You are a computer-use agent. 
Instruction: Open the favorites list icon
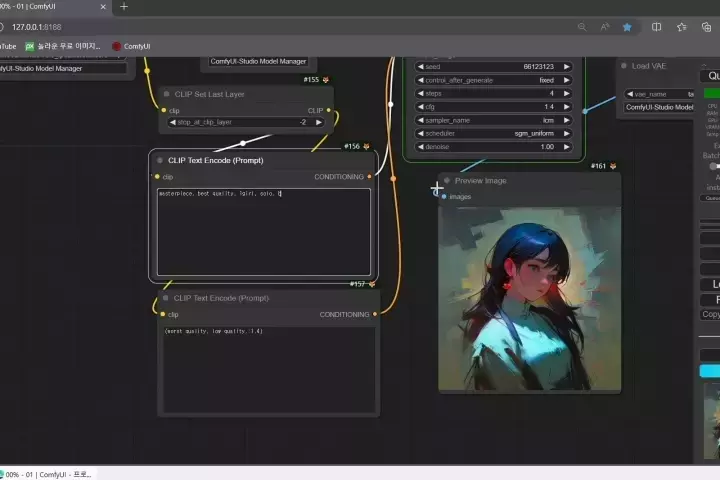click(681, 27)
